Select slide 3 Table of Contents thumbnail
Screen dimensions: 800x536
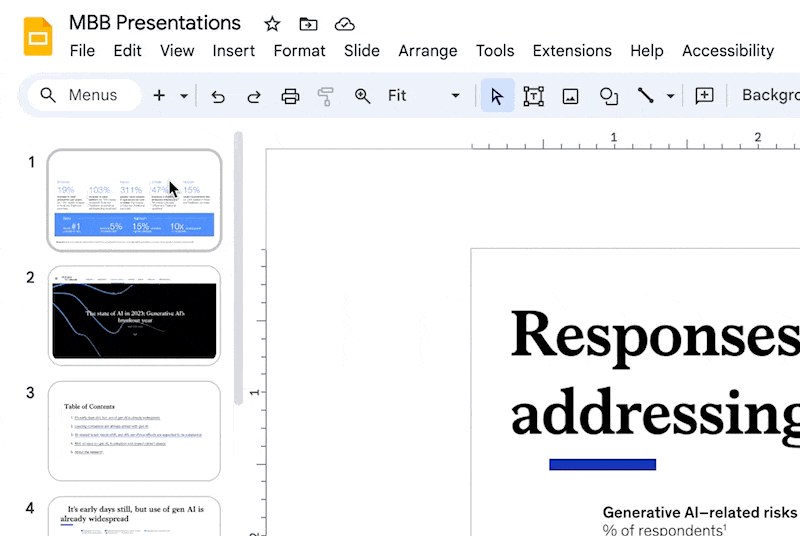pyautogui.click(x=134, y=431)
